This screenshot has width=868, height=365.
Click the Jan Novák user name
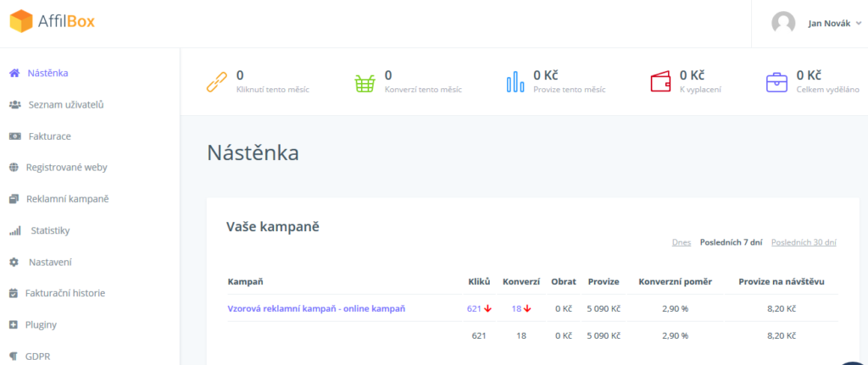coord(829,23)
